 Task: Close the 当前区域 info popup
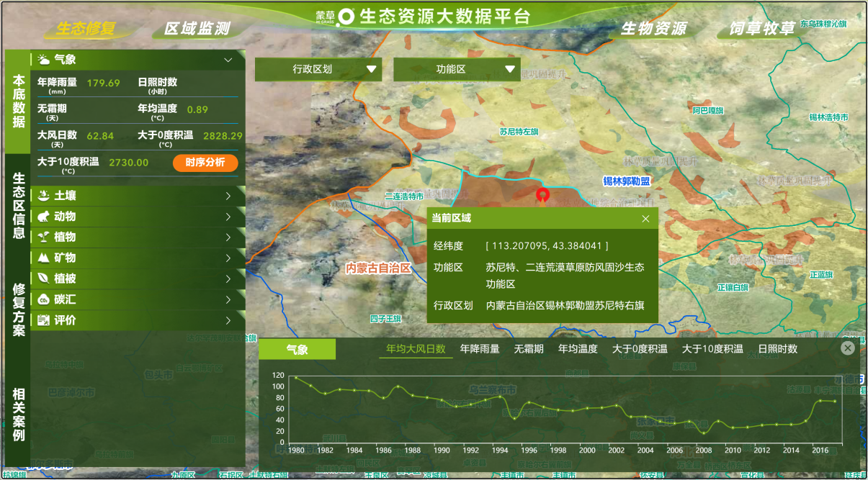[645, 219]
